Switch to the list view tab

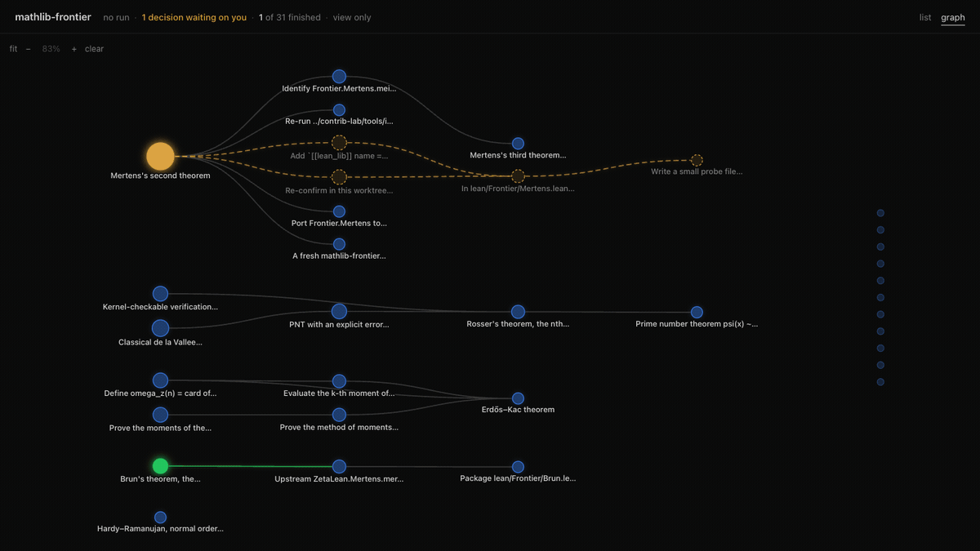(924, 17)
